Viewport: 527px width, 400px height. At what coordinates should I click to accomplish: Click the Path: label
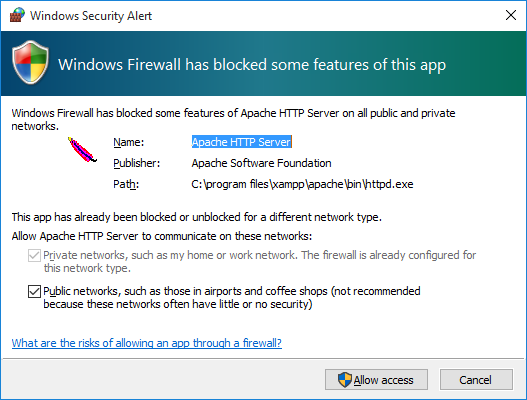[126, 185]
